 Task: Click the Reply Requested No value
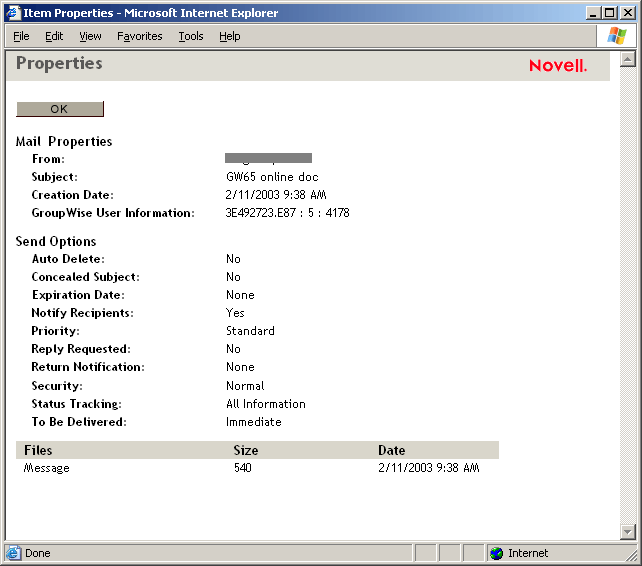pos(233,349)
